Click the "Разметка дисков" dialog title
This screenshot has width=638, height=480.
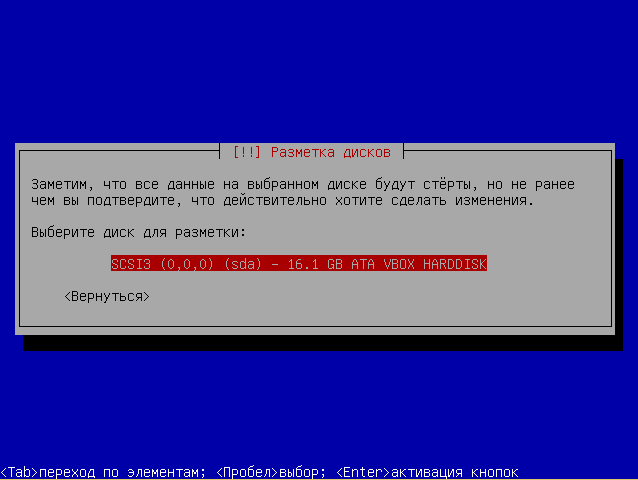tap(330, 152)
